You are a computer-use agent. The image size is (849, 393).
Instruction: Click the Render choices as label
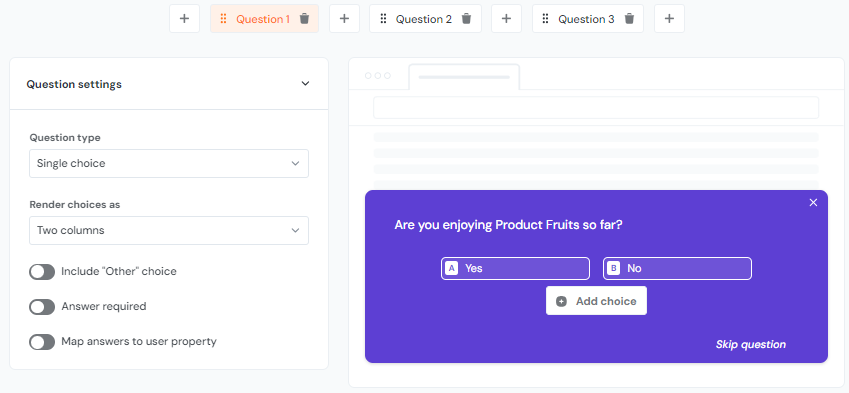pos(75,205)
